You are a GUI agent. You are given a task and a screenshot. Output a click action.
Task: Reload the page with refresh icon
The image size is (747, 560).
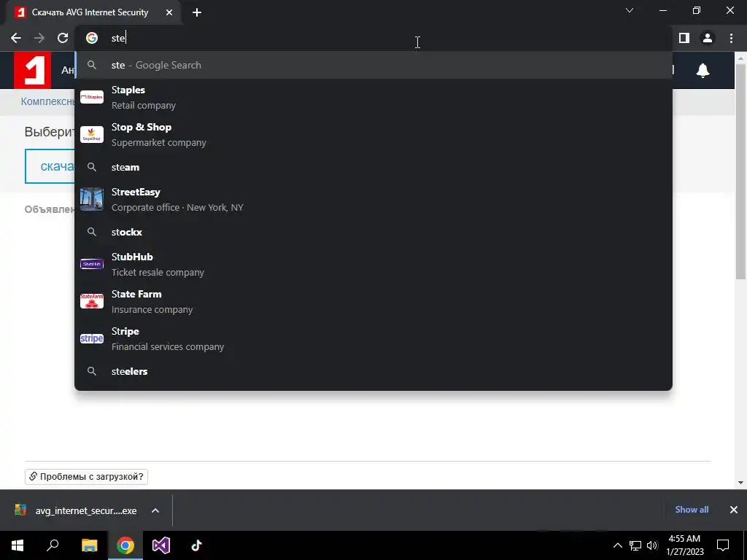pyautogui.click(x=63, y=38)
